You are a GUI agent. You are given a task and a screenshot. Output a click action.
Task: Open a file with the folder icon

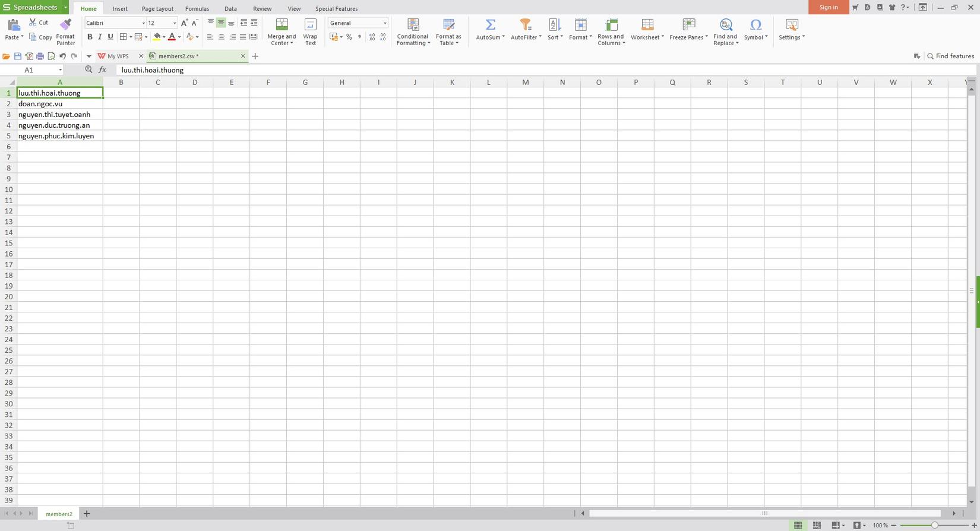point(7,56)
